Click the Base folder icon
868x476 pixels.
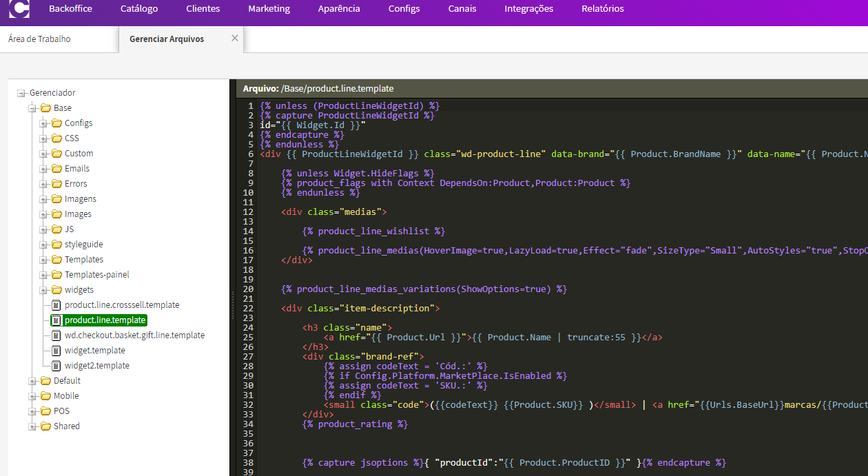coord(45,108)
